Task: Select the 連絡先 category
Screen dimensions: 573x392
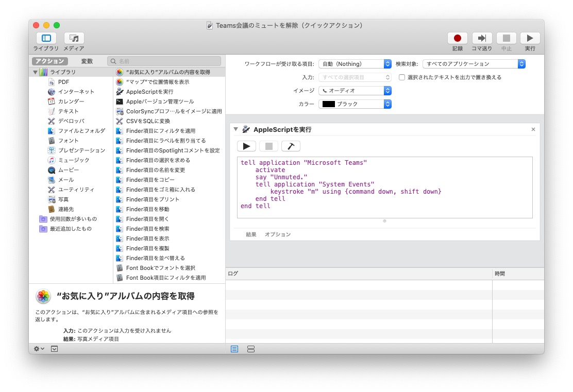Action: tap(72, 209)
